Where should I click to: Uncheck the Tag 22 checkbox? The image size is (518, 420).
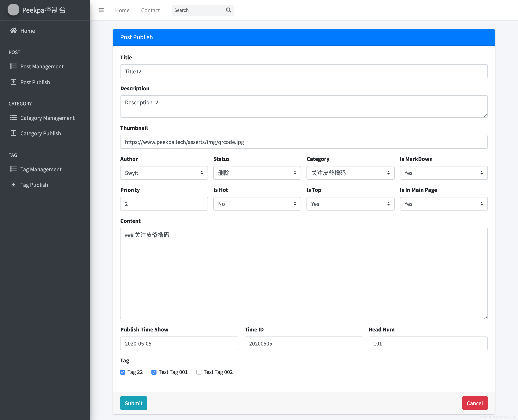click(123, 372)
